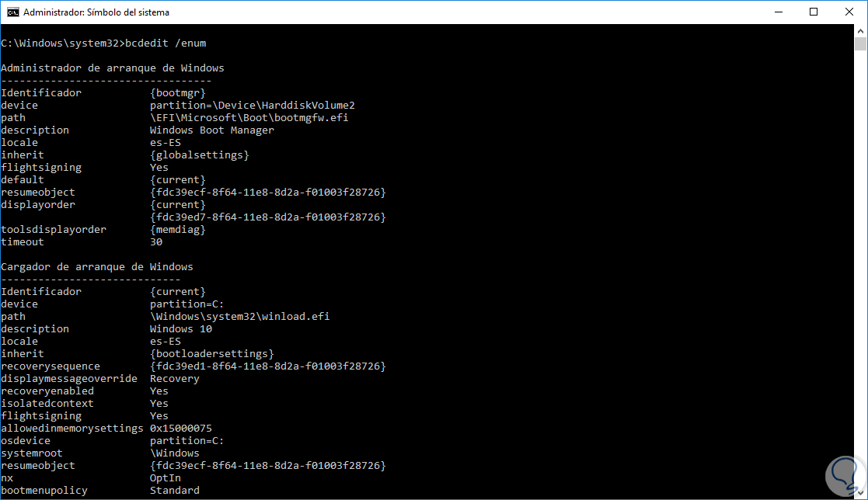Screen dimensions: 868x500
Task: Click the scrollbar up arrow
Action: tap(860, 30)
